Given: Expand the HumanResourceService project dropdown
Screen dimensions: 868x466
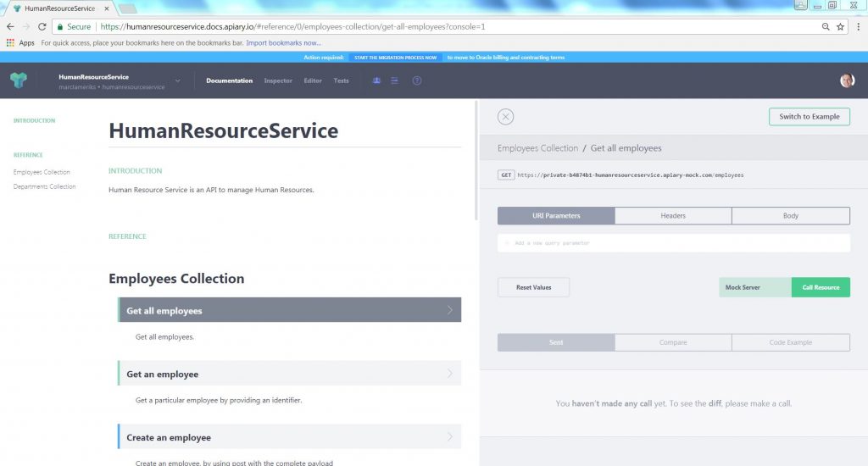Looking at the screenshot, I should pyautogui.click(x=178, y=80).
